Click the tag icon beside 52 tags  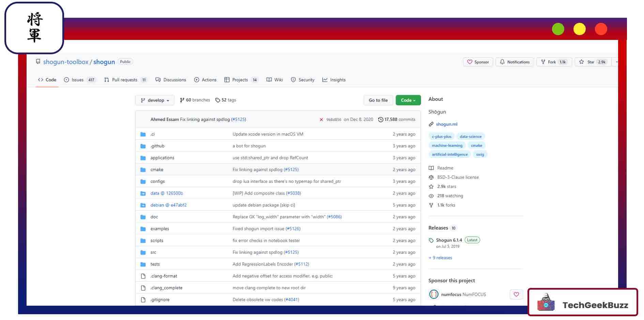(x=218, y=100)
